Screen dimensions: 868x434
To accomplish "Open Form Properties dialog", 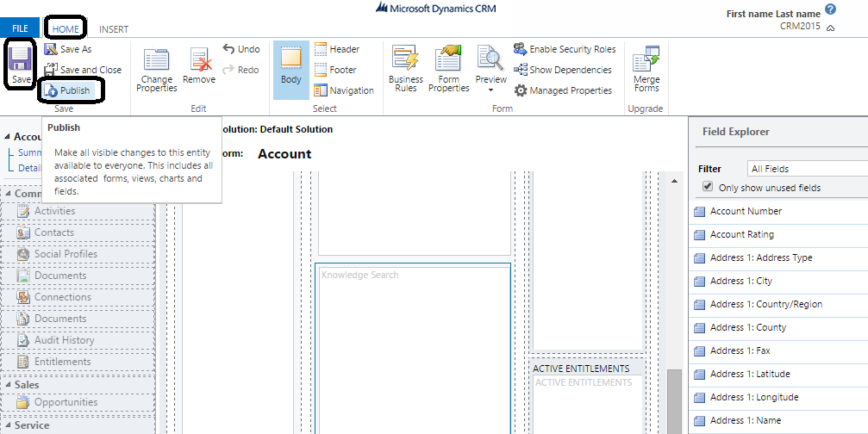I will [x=448, y=69].
